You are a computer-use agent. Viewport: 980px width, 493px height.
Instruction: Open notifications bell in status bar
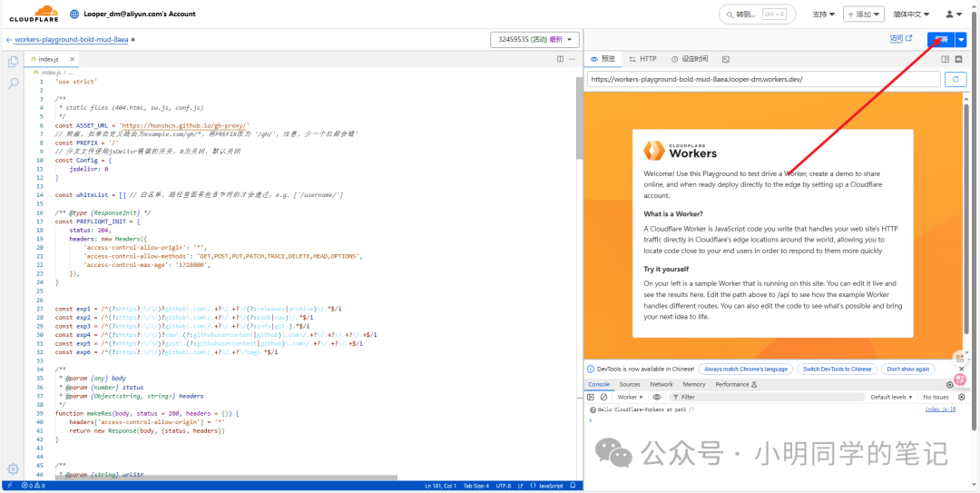coord(572,486)
